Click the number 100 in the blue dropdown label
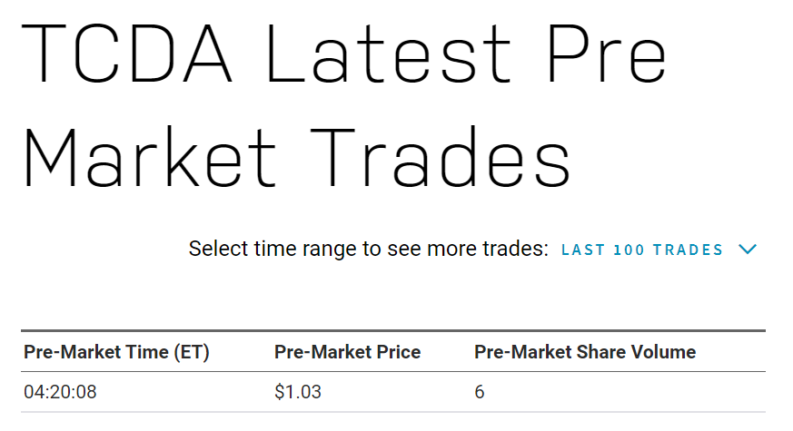 pyautogui.click(x=629, y=250)
